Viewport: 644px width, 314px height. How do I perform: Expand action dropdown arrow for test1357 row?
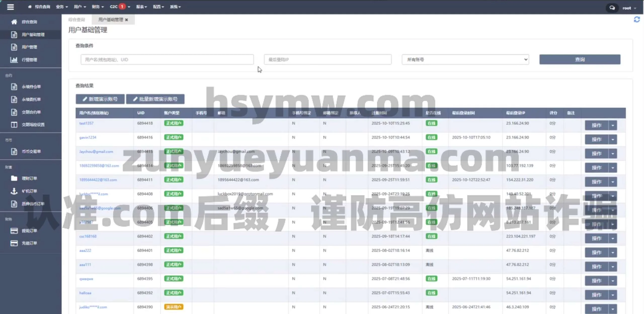pyautogui.click(x=613, y=125)
